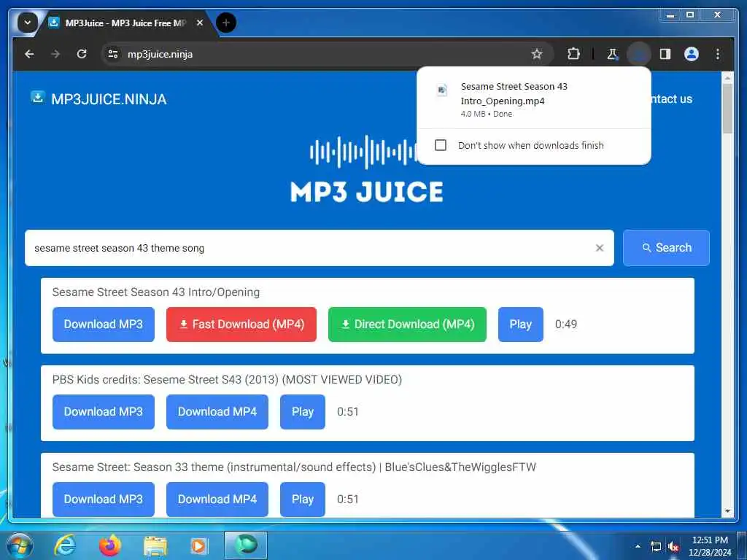Launch Firefox from the taskbar

coord(109,545)
